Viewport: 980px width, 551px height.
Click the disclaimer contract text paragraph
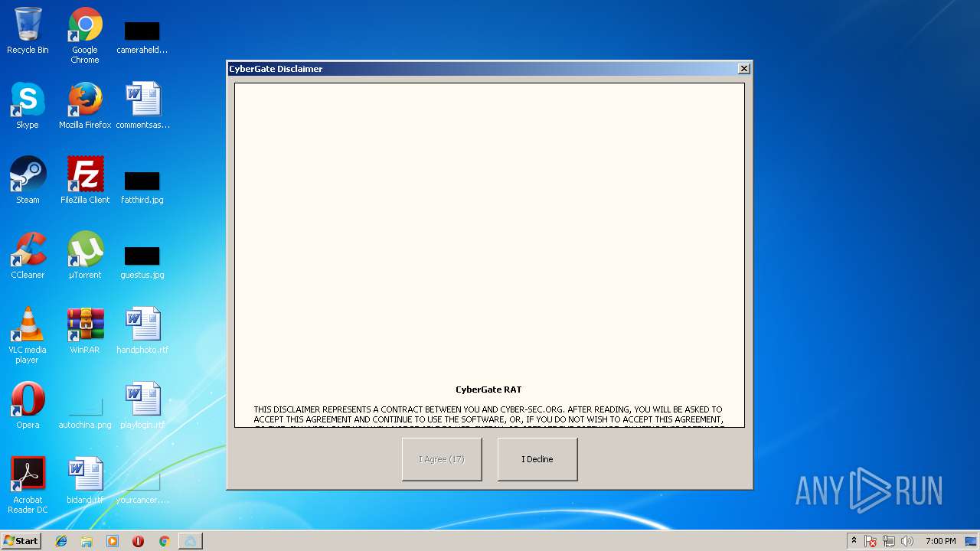[x=488, y=417]
